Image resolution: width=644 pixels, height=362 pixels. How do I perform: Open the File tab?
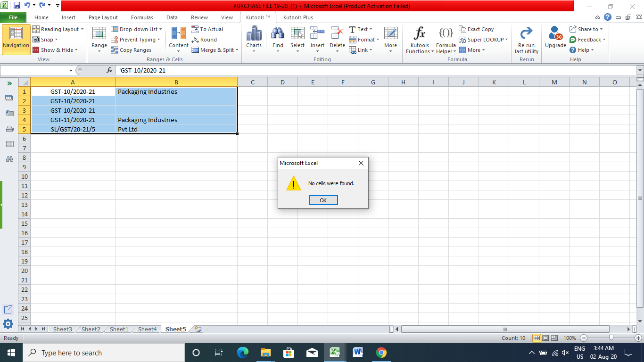point(13,17)
